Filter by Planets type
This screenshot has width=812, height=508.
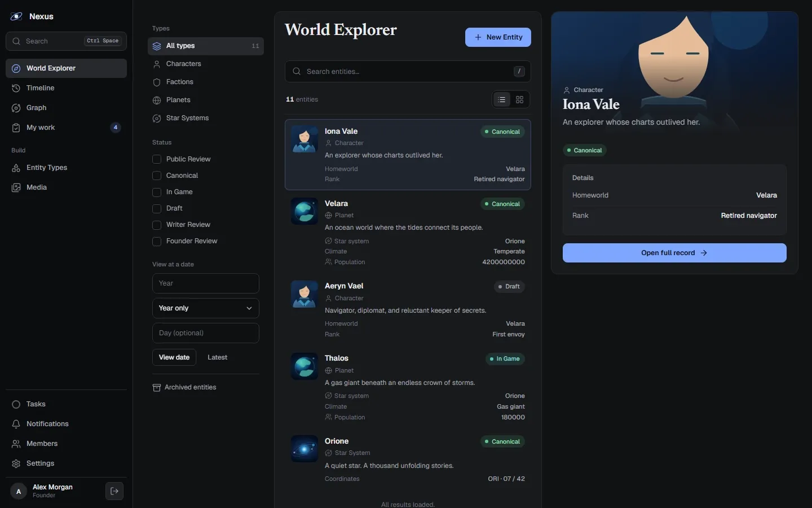(x=206, y=100)
